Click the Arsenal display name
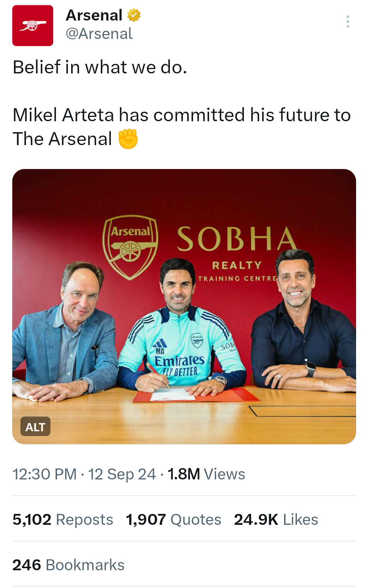Viewport: 368px width, 588px height. click(94, 15)
